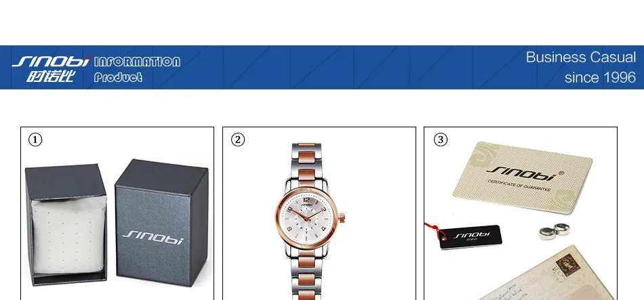Image resolution: width=644 pixels, height=300 pixels.
Task: Click the closed gray SINOBI box
Action: [161, 222]
